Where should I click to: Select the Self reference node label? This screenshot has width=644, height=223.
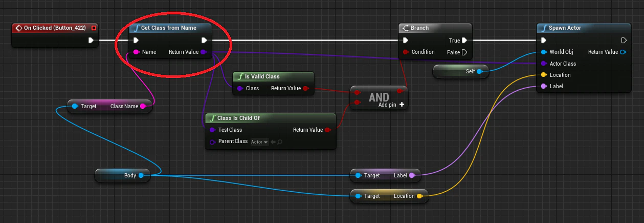click(470, 71)
